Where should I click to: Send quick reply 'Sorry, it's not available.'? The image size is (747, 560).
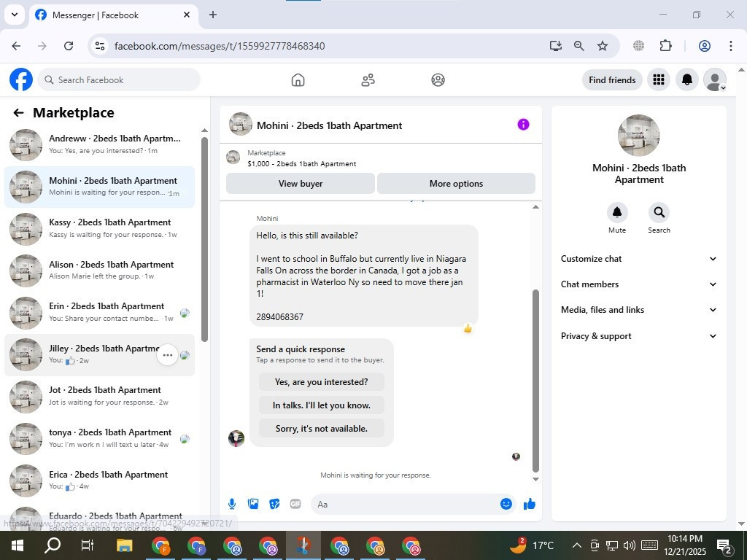321,429
